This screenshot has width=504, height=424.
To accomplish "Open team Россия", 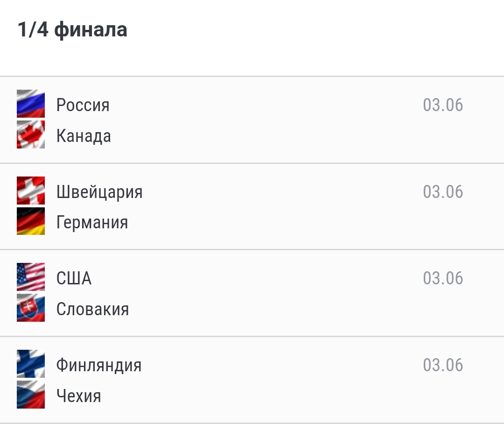I will click(x=83, y=105).
